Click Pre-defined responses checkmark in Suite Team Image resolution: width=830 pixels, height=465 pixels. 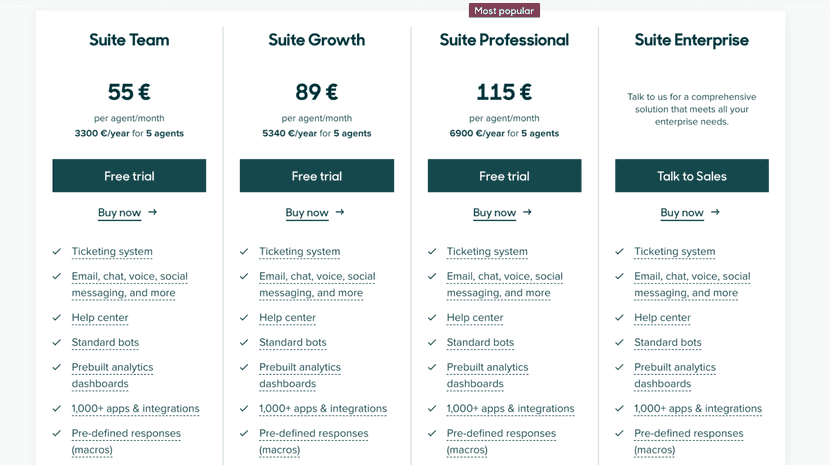click(x=57, y=434)
